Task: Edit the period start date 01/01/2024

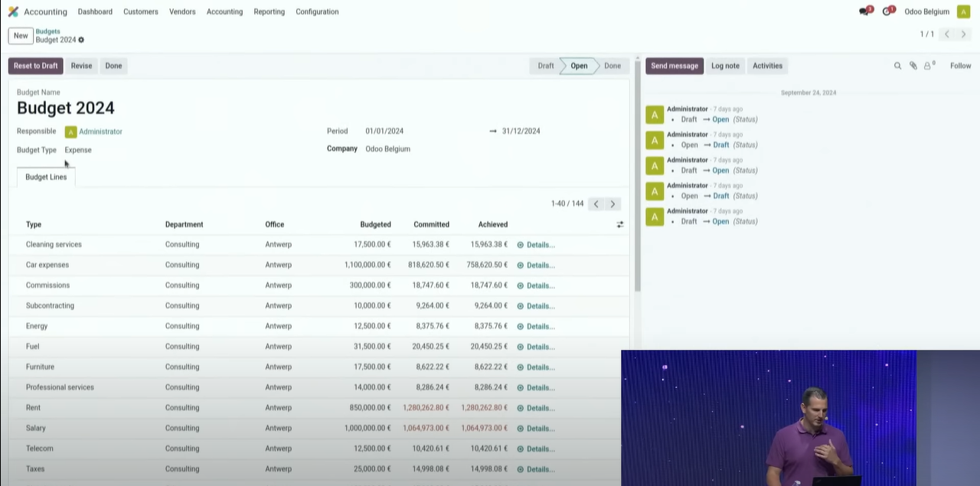Action: pos(384,131)
